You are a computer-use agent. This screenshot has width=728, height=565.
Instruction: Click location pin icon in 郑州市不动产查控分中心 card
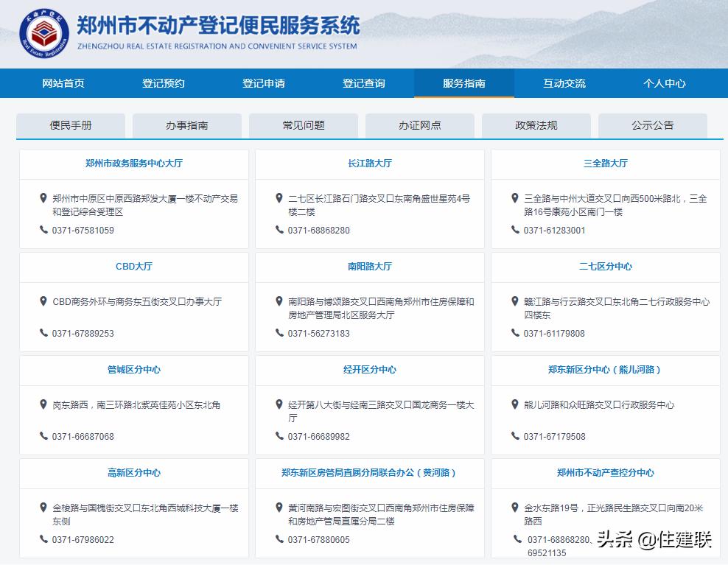pyautogui.click(x=515, y=508)
